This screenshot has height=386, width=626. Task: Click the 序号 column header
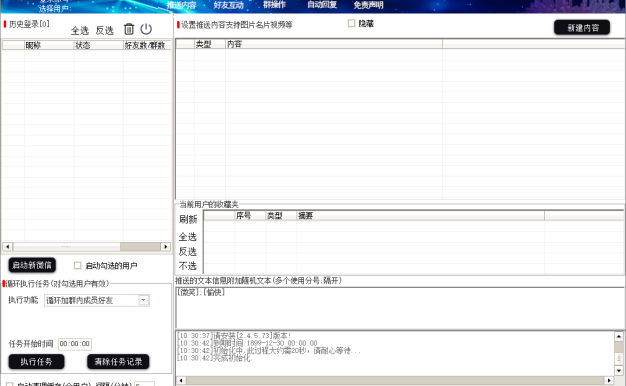tap(250, 216)
